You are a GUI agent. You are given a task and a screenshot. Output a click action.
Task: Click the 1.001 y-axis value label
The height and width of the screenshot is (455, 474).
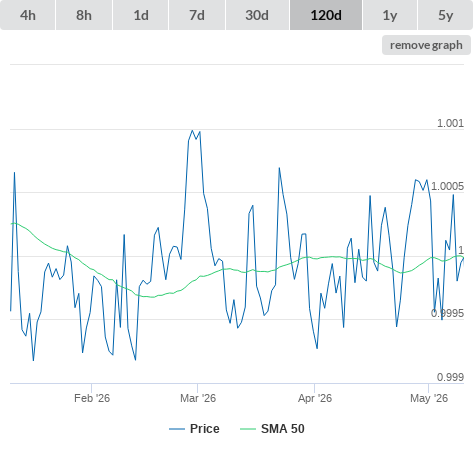tap(450, 123)
